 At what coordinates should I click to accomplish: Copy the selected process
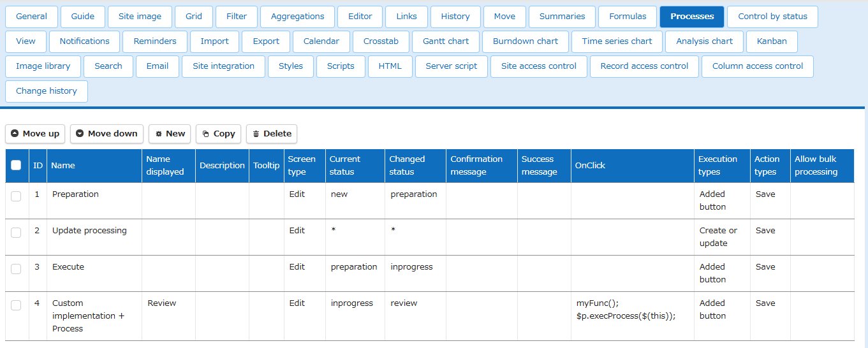(x=218, y=134)
